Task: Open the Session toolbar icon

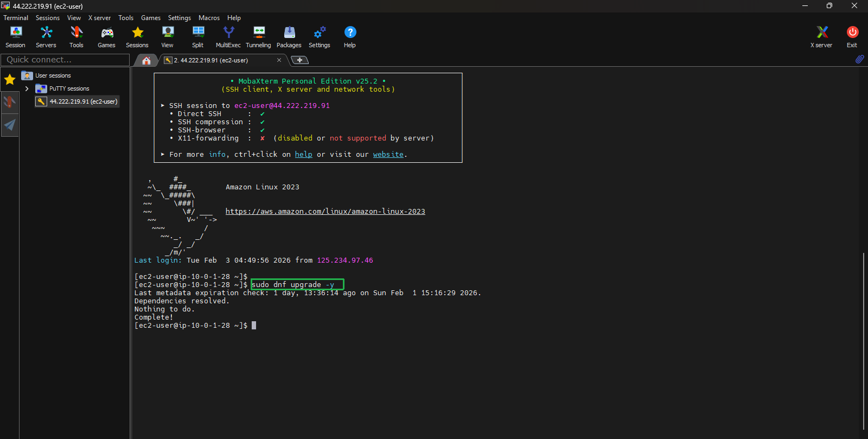Action: point(16,37)
